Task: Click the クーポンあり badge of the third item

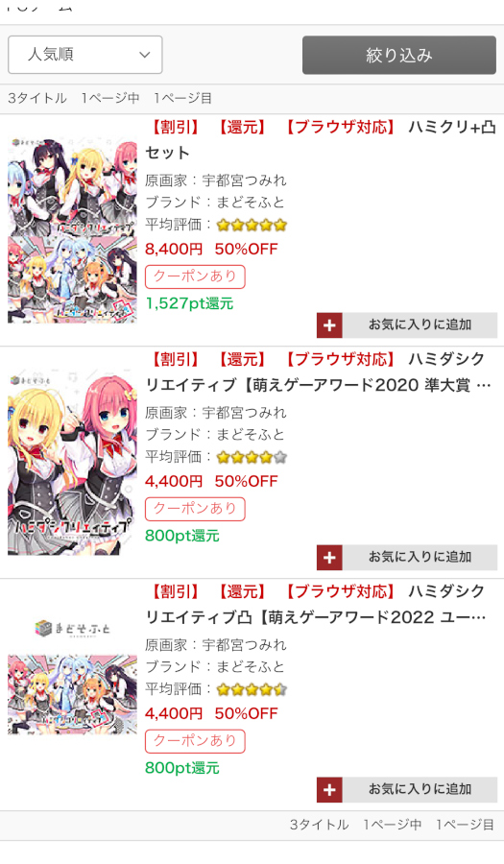Action: point(195,740)
